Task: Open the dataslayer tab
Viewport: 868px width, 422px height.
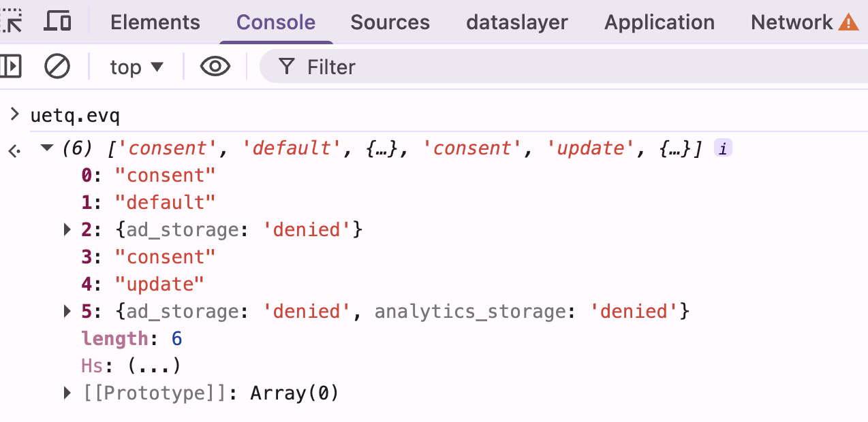Action: point(517,22)
